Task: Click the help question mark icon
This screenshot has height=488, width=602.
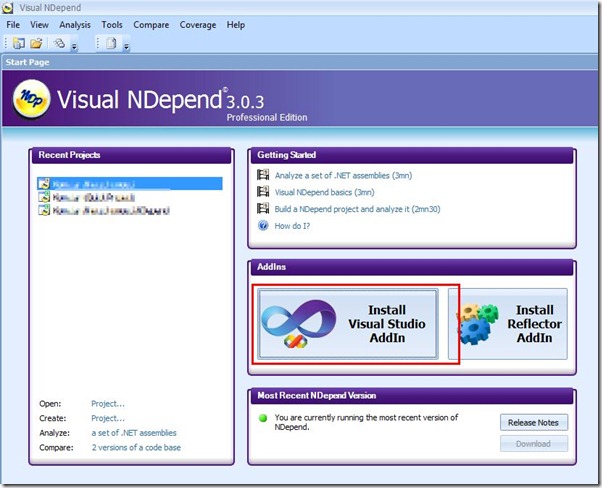Action: pos(263,225)
